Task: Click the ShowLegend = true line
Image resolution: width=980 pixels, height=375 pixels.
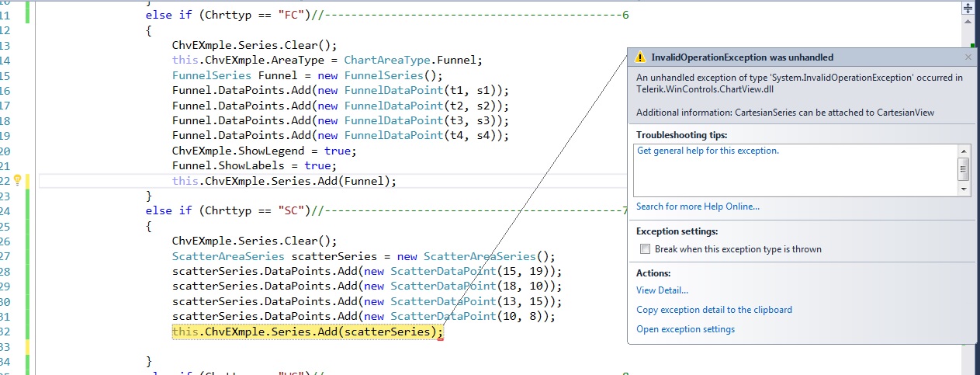Action: pyautogui.click(x=264, y=151)
